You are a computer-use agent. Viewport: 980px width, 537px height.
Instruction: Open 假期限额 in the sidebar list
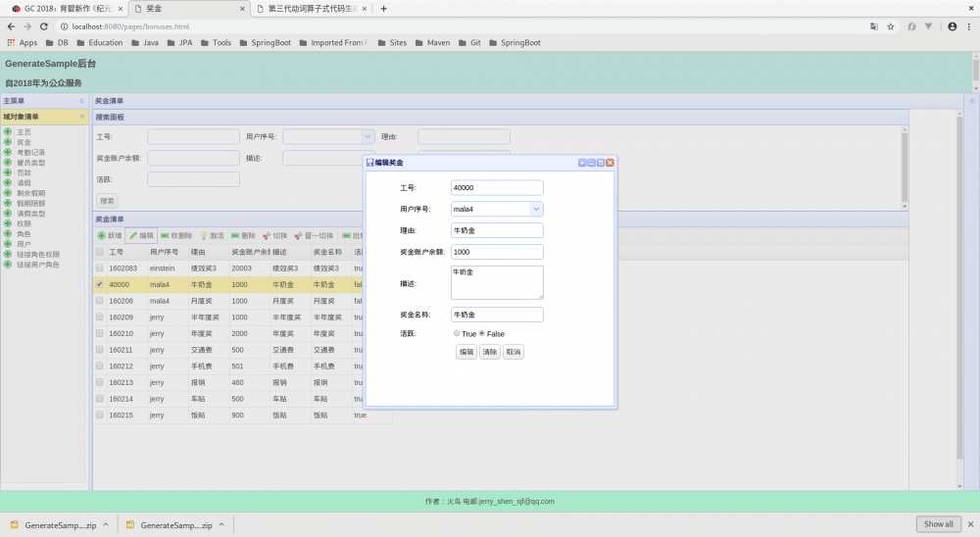point(30,203)
